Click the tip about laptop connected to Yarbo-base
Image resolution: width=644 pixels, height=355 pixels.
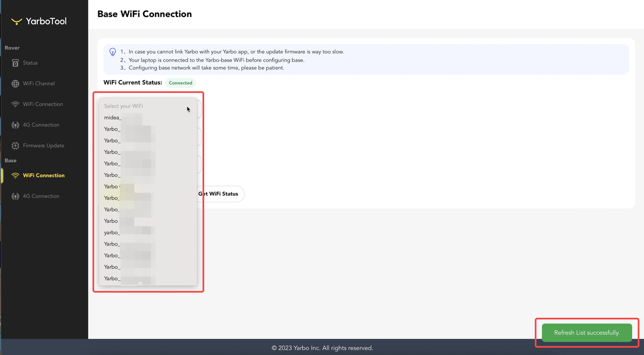click(212, 60)
